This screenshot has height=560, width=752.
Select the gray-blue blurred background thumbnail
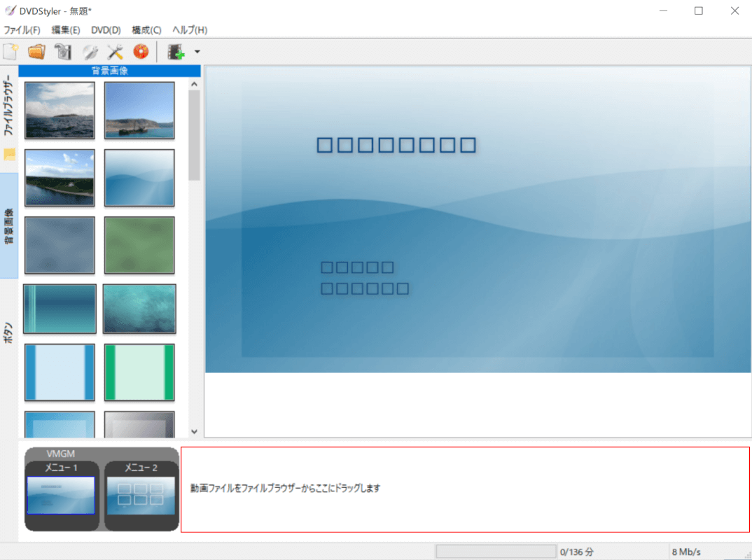(60, 245)
